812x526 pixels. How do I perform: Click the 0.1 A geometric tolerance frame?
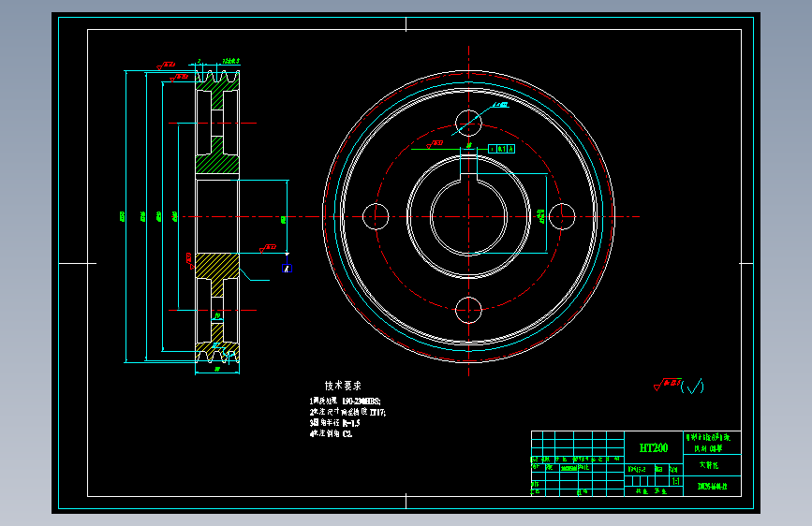[x=502, y=149]
